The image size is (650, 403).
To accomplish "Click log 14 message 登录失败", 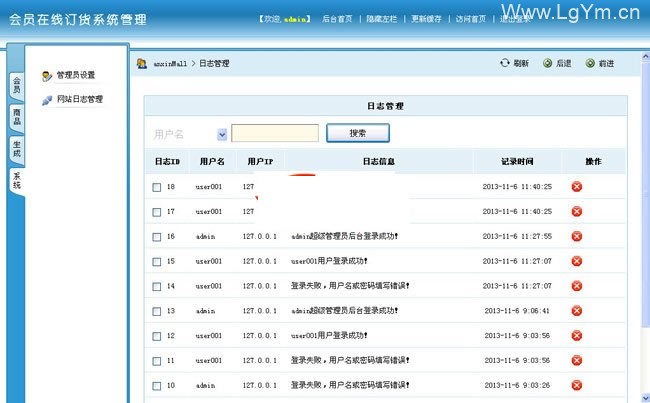I will 350,286.
